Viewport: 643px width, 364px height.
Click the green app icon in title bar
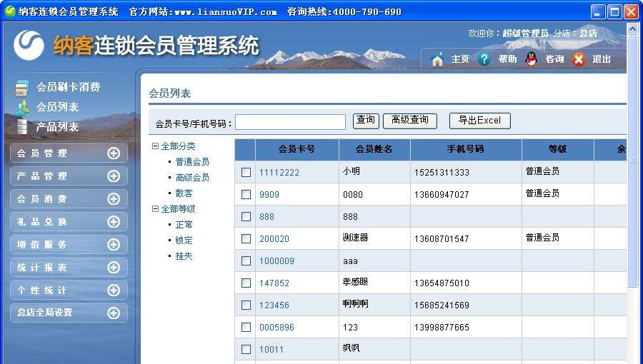pyautogui.click(x=10, y=11)
